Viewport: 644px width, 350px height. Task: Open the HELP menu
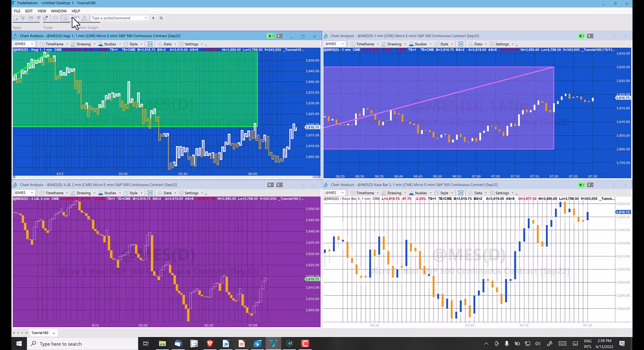[76, 11]
